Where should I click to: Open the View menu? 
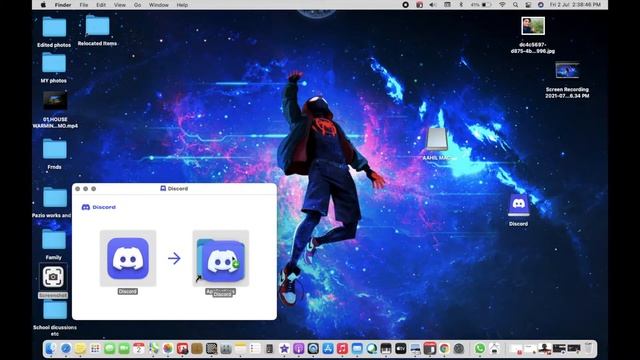click(x=120, y=5)
